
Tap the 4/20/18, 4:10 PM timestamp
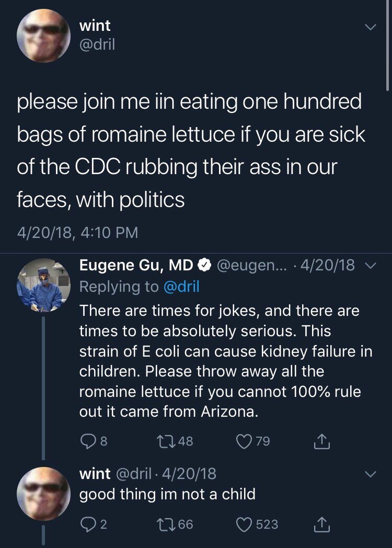[77, 232]
